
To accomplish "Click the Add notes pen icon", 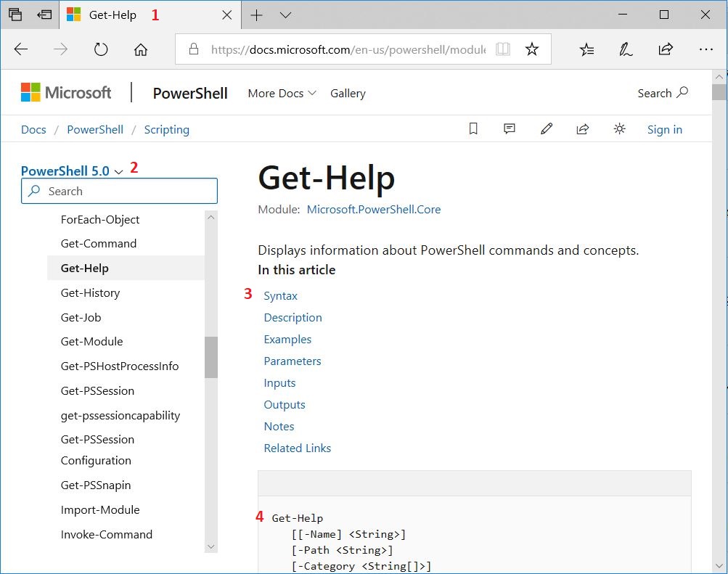I will click(x=626, y=49).
